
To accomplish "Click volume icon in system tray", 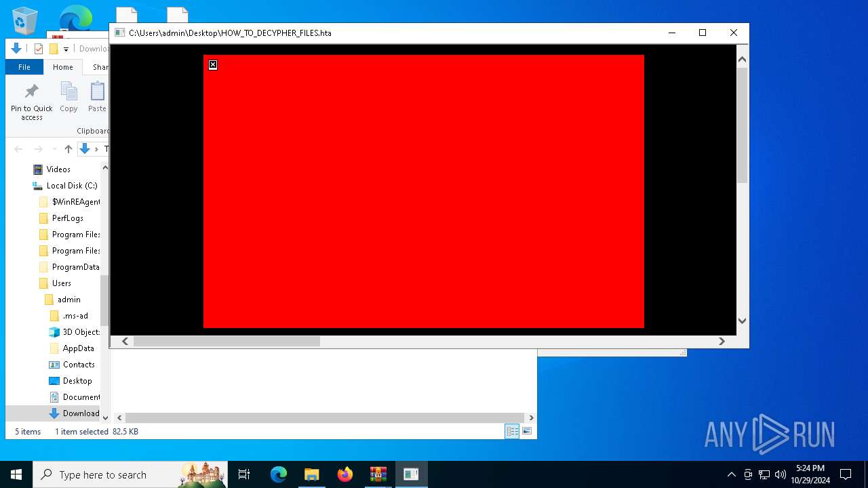I will point(781,474).
